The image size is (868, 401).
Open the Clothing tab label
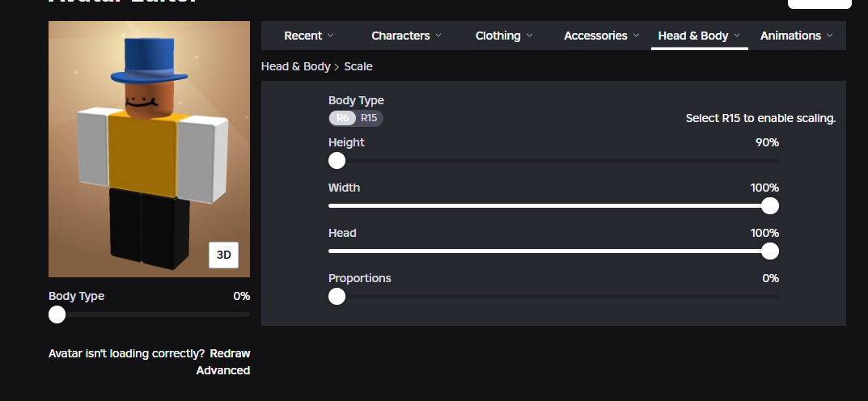tap(498, 36)
